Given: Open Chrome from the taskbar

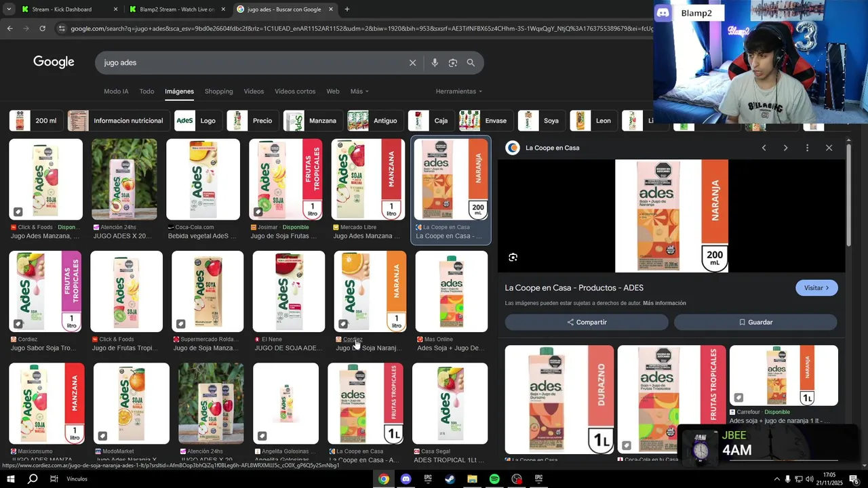Looking at the screenshot, I should [x=384, y=479].
